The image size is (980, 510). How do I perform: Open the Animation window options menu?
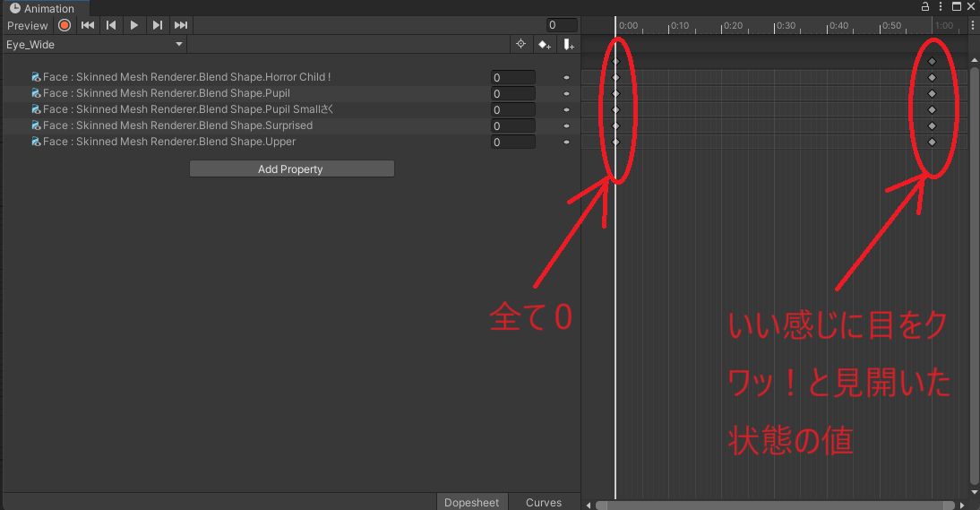(941, 7)
